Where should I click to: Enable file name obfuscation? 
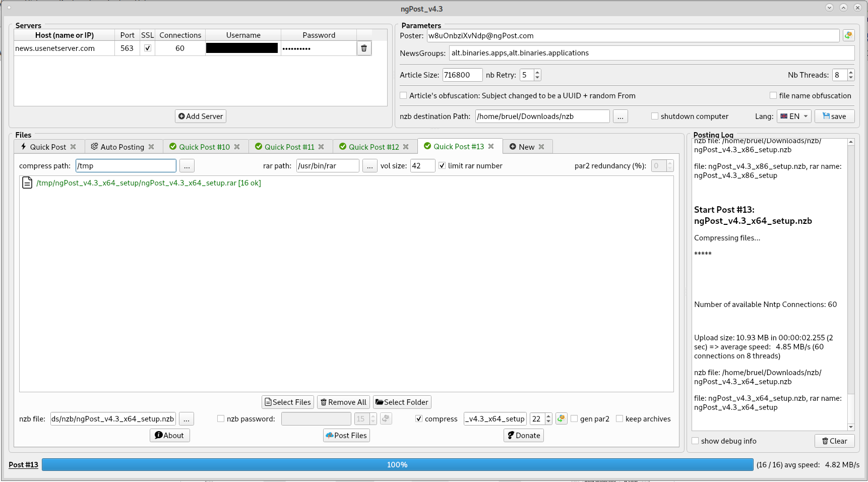click(773, 95)
